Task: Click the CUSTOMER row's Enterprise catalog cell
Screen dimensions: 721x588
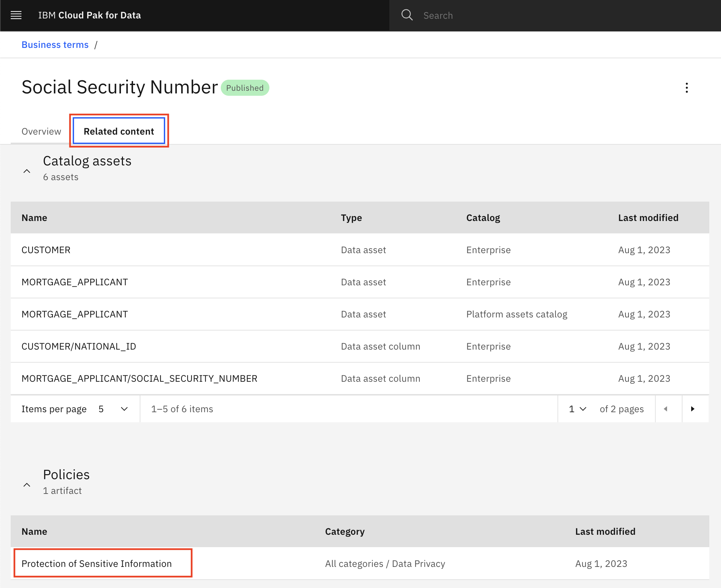Action: pos(488,250)
